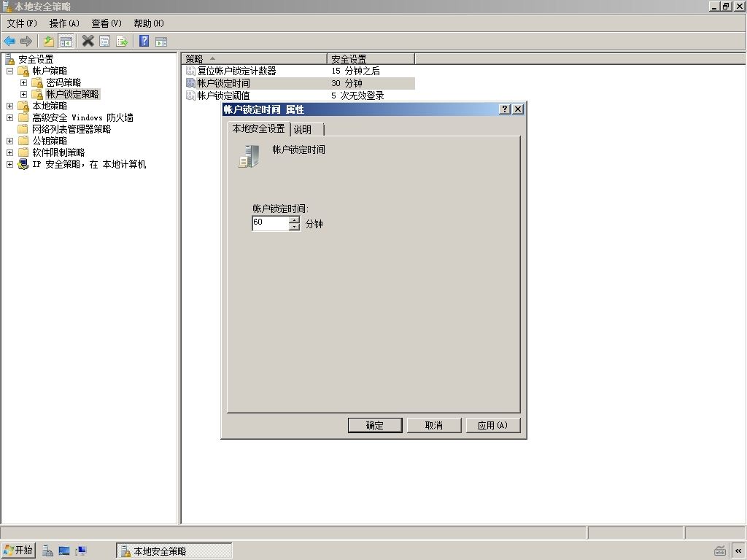The width and height of the screenshot is (747, 560).
Task: Click the blue monitor quick launch icon
Action: (x=64, y=551)
